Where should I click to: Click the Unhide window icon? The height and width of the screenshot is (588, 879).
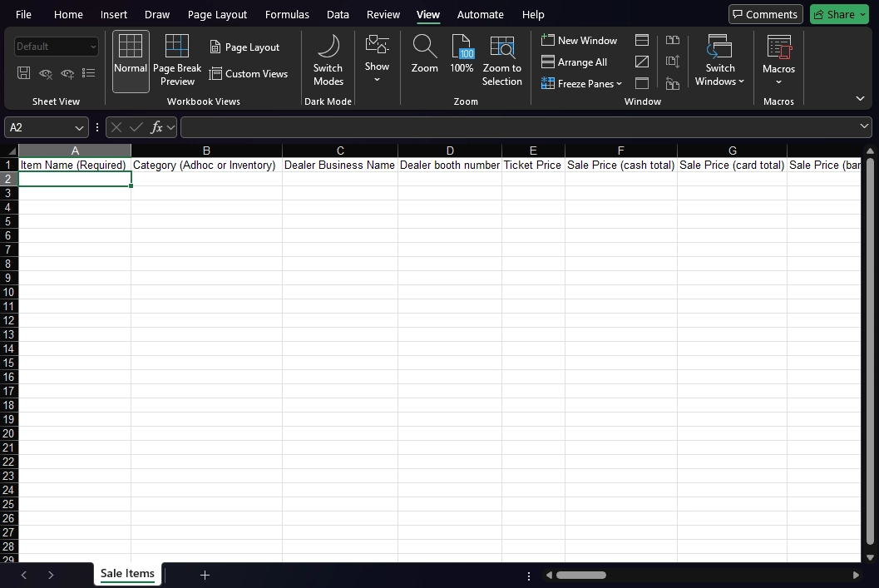click(x=642, y=83)
